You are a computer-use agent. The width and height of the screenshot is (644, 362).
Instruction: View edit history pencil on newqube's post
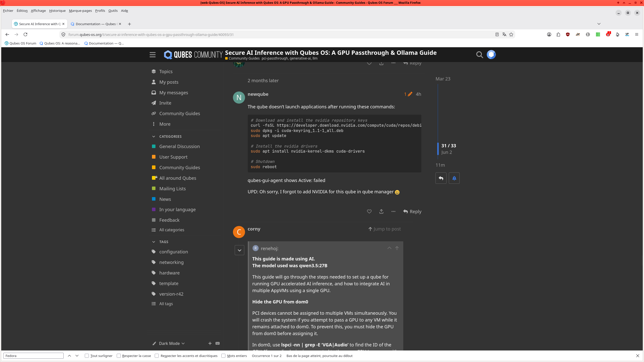coord(408,94)
